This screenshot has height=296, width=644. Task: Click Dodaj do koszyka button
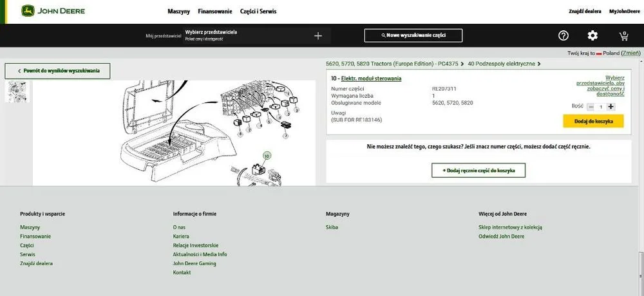click(593, 121)
